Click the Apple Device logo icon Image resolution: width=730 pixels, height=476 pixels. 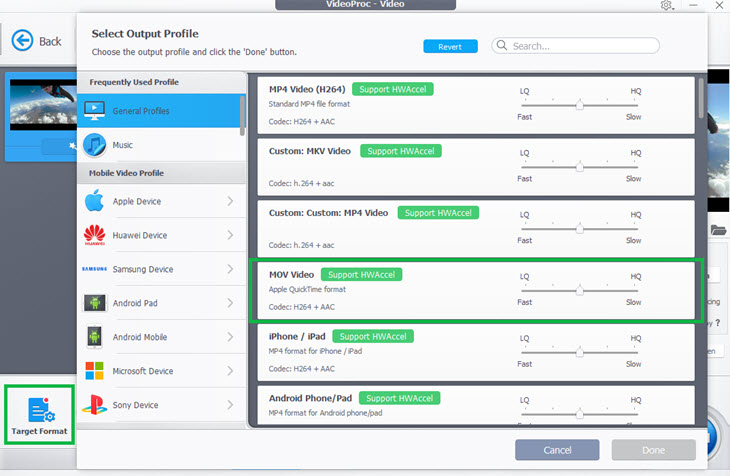point(95,201)
